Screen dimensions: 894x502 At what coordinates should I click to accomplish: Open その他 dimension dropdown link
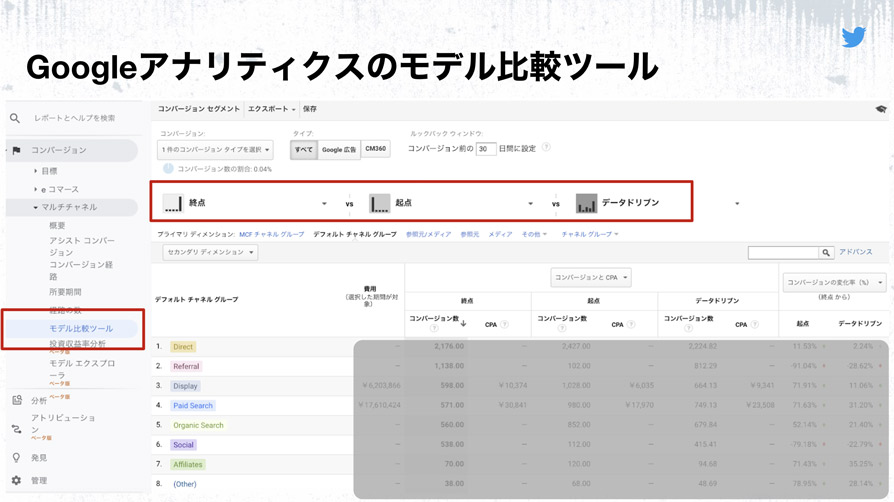pos(534,234)
